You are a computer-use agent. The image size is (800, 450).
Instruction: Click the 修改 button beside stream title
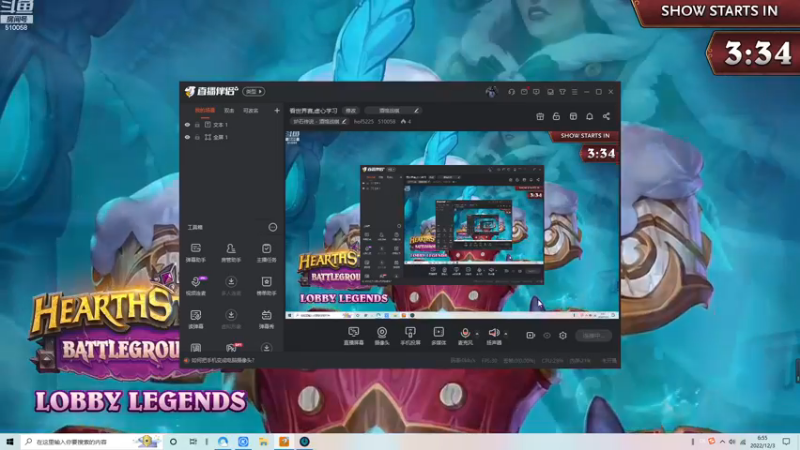pyautogui.click(x=351, y=111)
